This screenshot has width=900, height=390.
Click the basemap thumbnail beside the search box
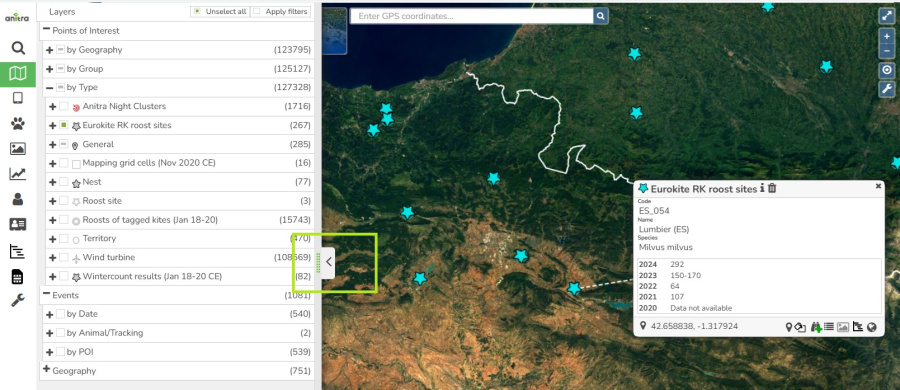[334, 31]
